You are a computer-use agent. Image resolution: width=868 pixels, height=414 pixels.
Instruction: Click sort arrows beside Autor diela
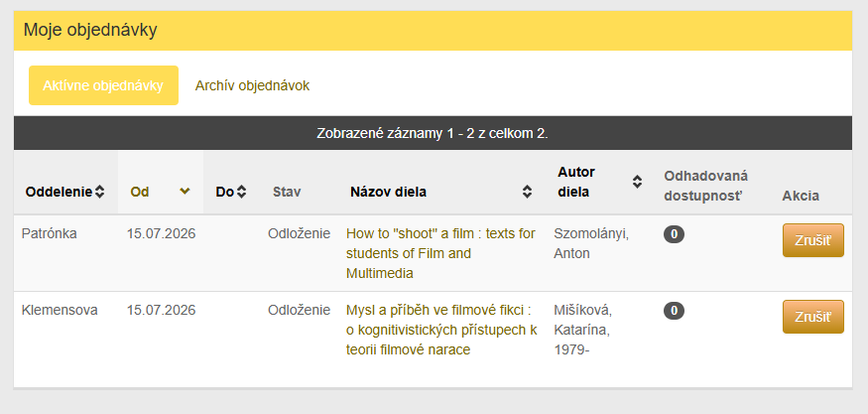tap(638, 182)
